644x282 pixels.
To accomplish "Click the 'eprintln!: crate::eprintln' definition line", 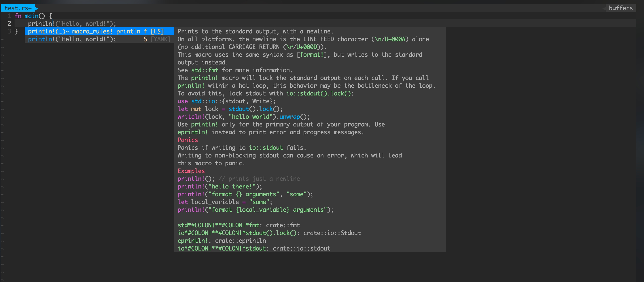I will point(222,240).
